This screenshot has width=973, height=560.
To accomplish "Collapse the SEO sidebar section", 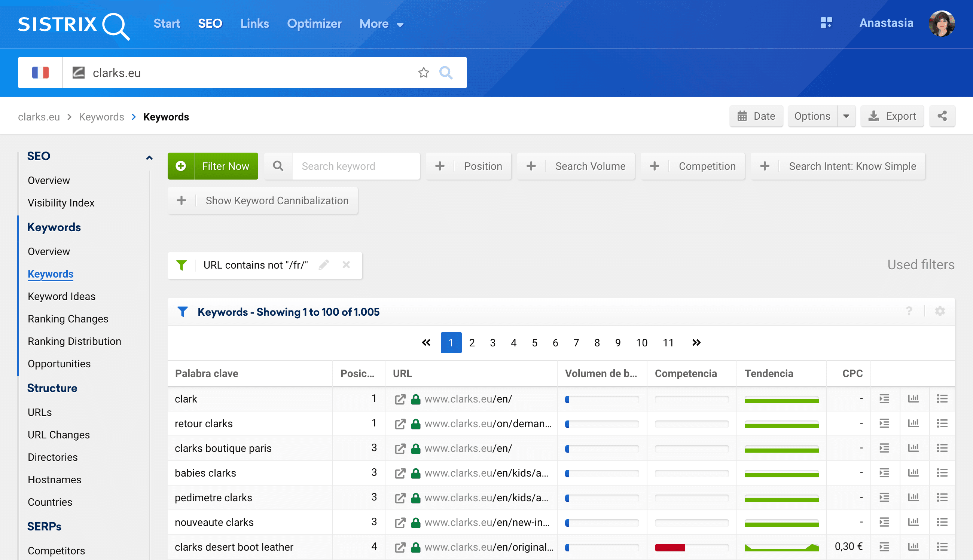I will pyautogui.click(x=149, y=157).
